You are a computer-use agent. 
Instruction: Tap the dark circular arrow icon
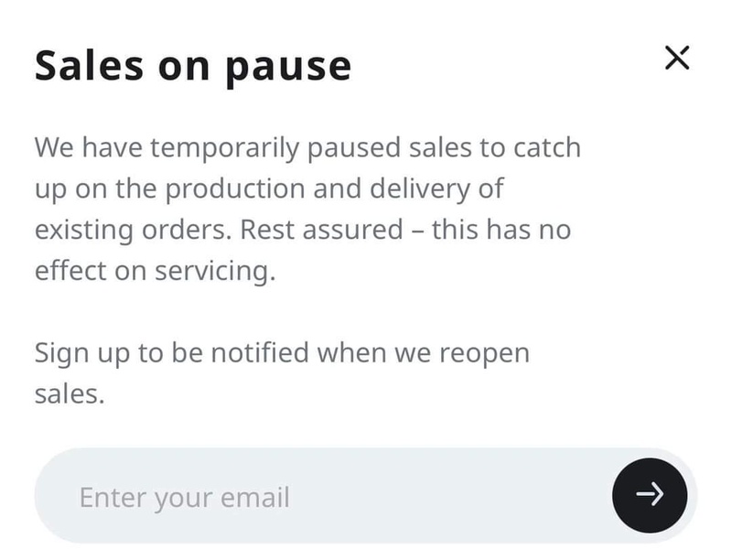[x=650, y=495]
